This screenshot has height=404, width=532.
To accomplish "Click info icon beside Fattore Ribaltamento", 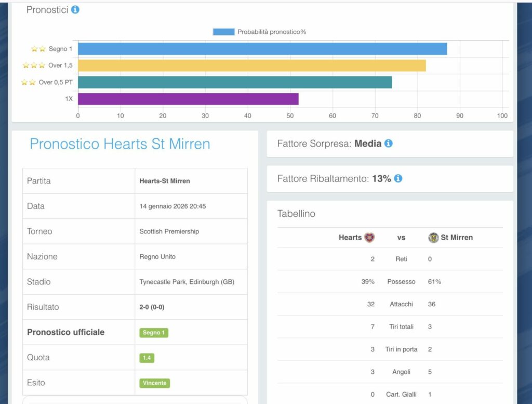I will (x=398, y=178).
